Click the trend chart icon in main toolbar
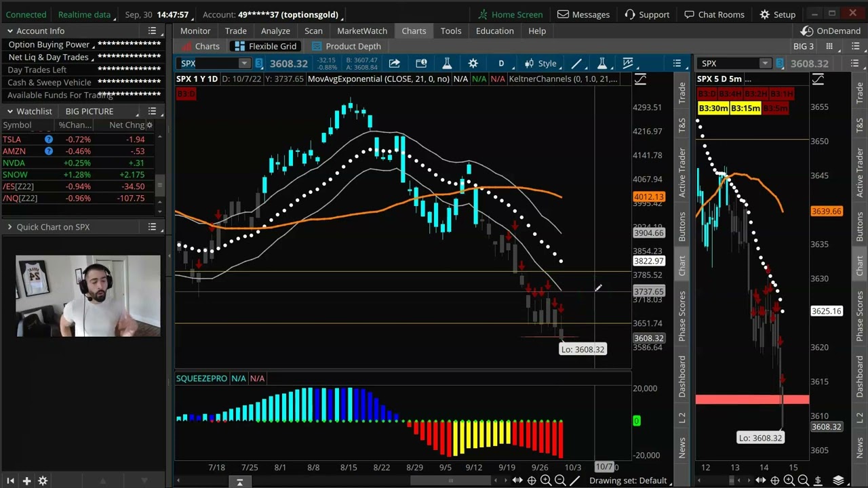Image resolution: width=868 pixels, height=488 pixels. 628,63
